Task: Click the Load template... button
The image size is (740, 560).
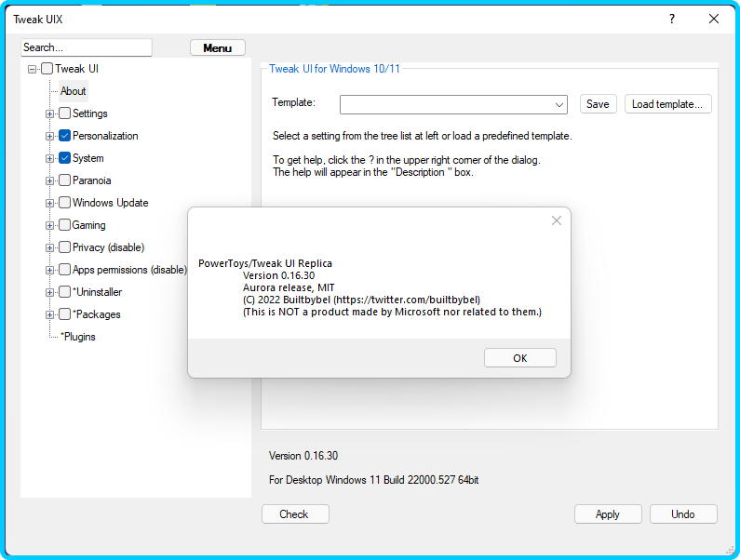Action: [x=667, y=104]
